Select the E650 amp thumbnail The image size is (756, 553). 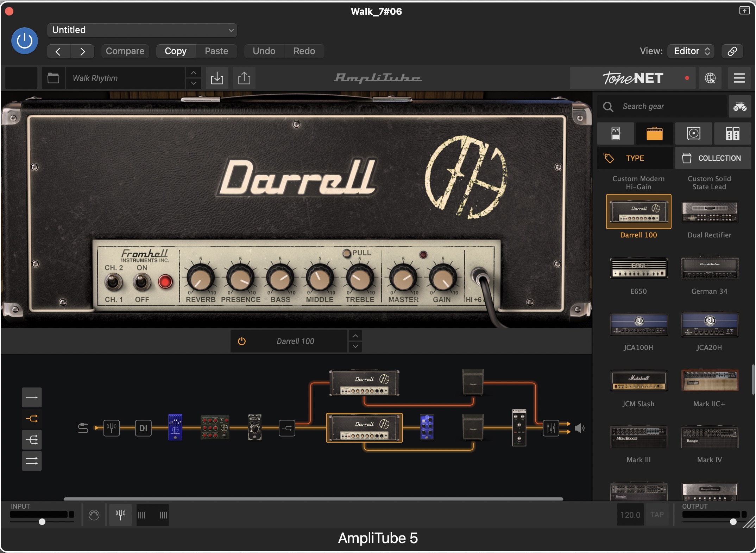click(x=638, y=268)
